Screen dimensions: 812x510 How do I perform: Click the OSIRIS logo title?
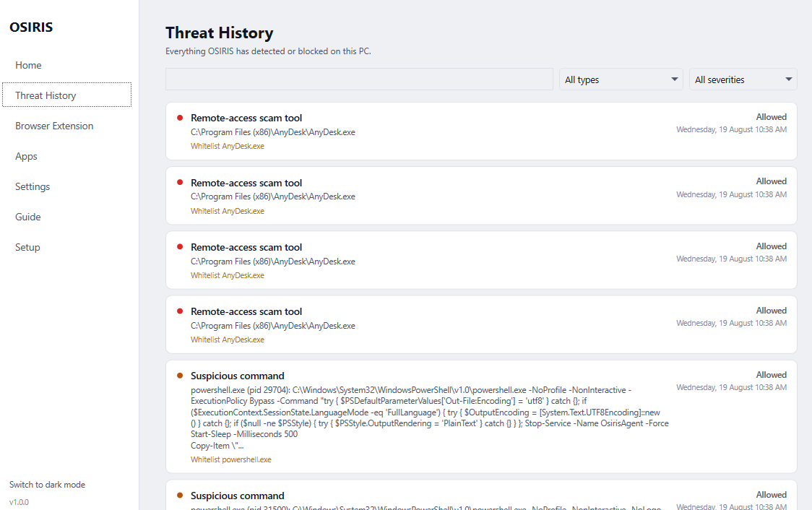tap(31, 27)
